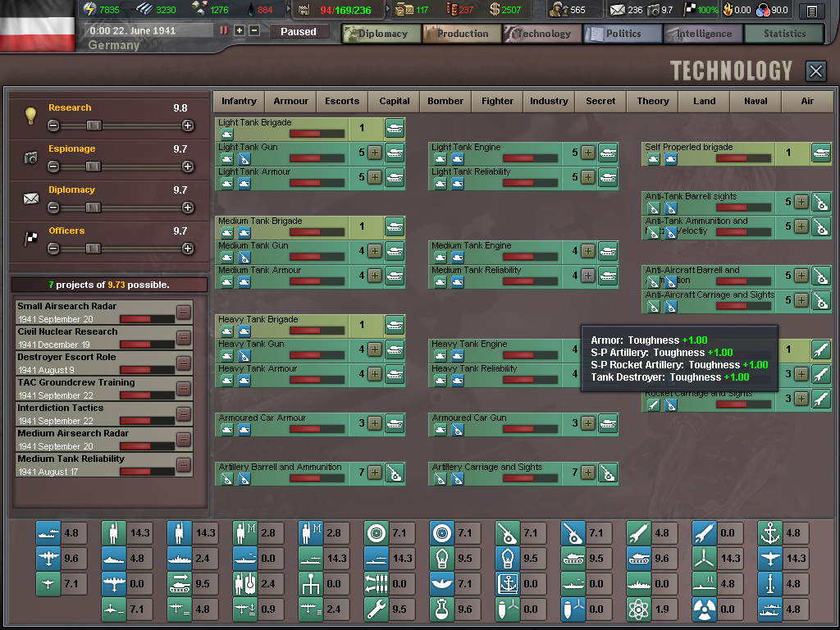Start researching Medium Tank Engine with plus

pyautogui.click(x=588, y=251)
